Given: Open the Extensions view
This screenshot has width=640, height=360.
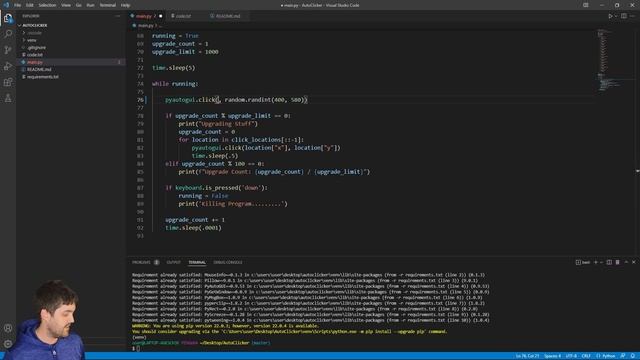Looking at the screenshot, I should (x=8, y=82).
